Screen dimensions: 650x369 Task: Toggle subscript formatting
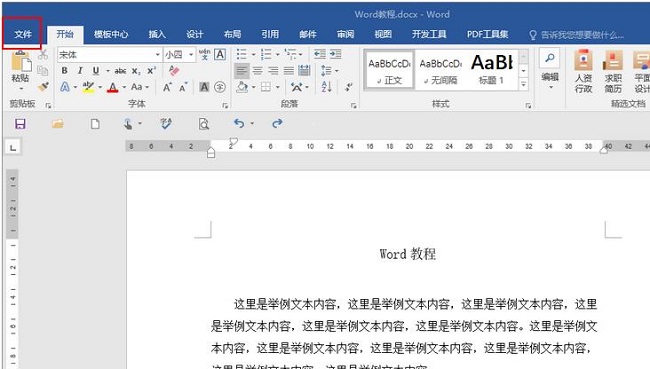point(136,71)
